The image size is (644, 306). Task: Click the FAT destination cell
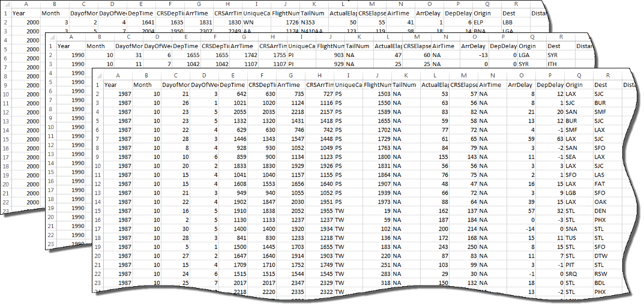[x=607, y=184]
